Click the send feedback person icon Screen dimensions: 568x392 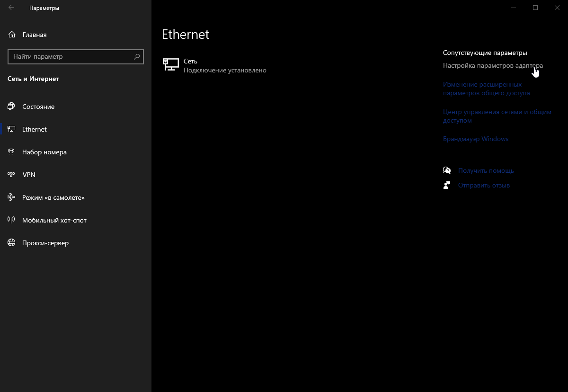coord(447,185)
